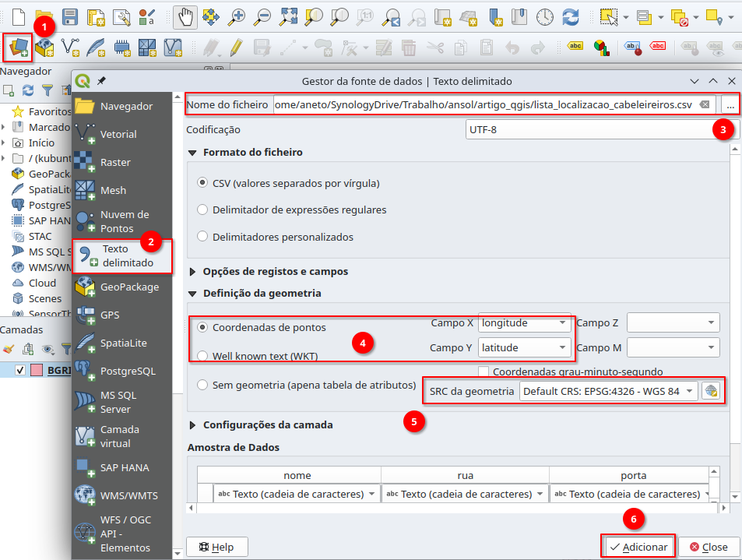Click the New Virtual Layer icon
Image resolution: width=742 pixels, height=560 pixels.
coord(173,48)
